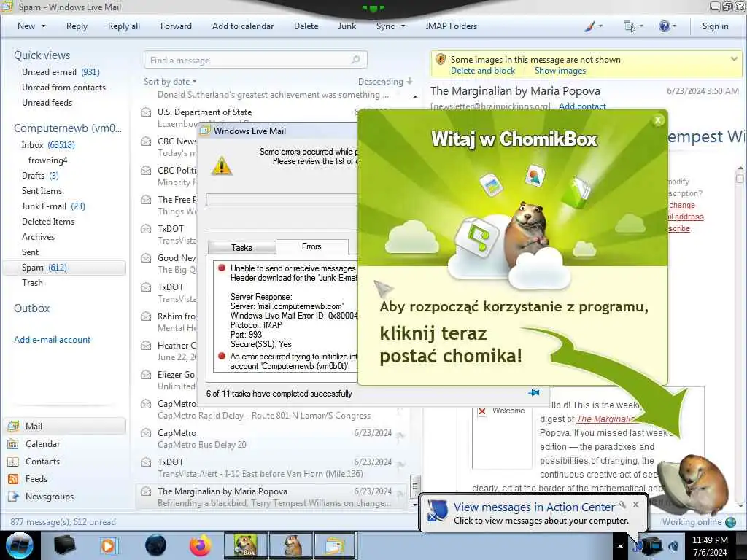Open the New dropdown arrow
Image resolution: width=747 pixels, height=560 pixels.
click(x=43, y=26)
